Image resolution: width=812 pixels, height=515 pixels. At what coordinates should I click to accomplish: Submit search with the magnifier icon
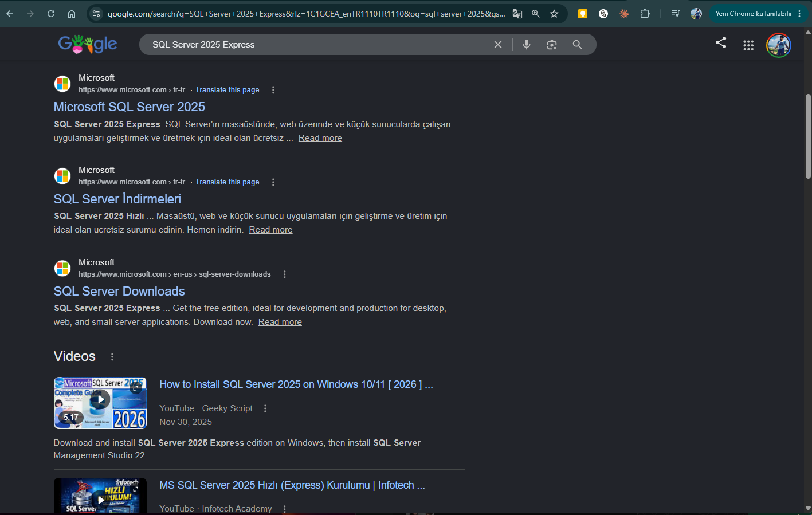577,45
